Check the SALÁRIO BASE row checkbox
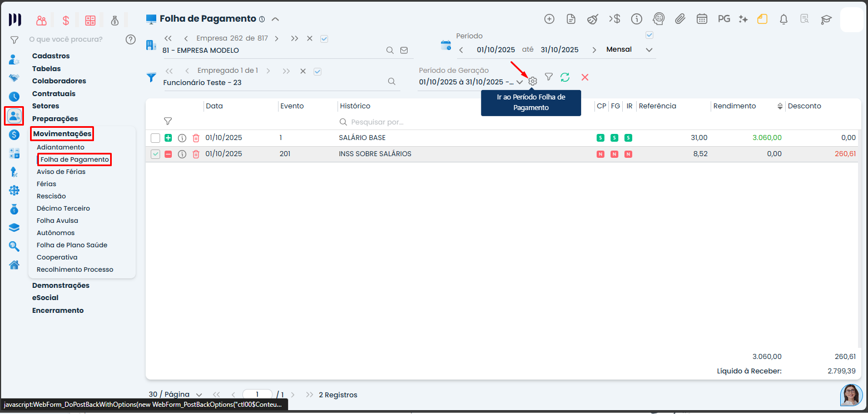 tap(155, 138)
